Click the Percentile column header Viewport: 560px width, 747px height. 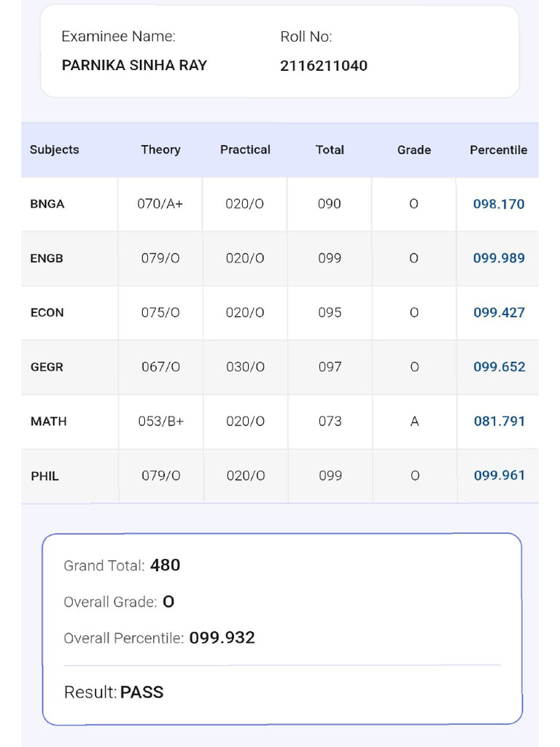point(499,150)
